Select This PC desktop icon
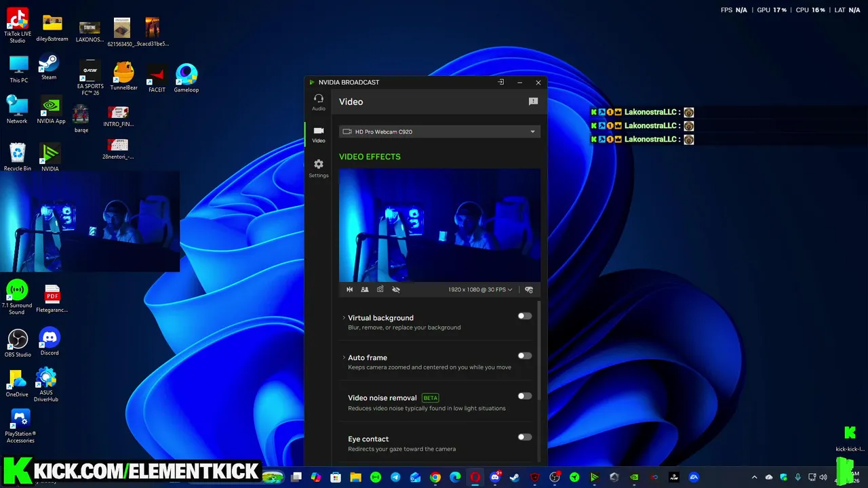This screenshot has width=868, height=488. point(19,69)
